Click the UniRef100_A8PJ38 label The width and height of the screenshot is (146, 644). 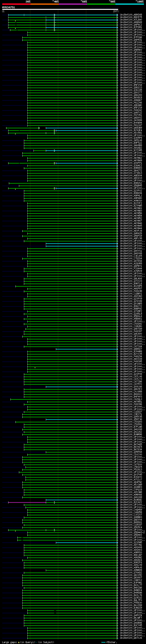pos(131,238)
